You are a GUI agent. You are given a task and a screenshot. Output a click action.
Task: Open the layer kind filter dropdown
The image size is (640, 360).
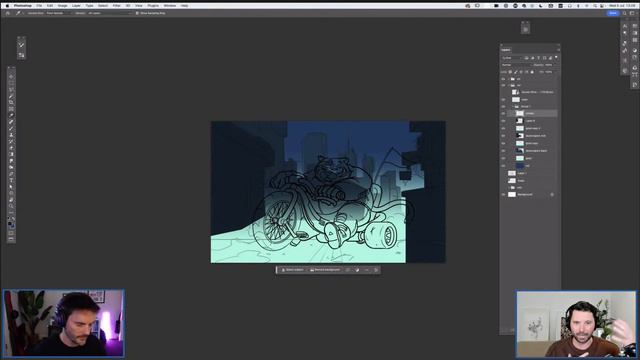(512, 58)
